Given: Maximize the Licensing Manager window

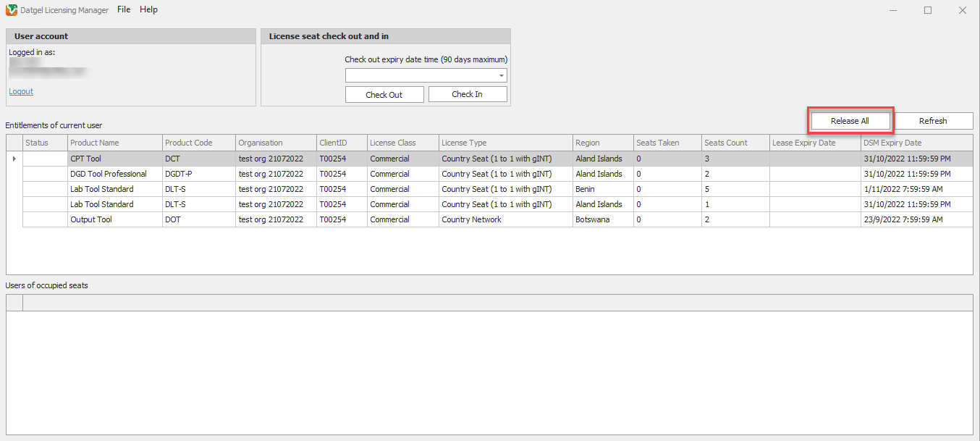Looking at the screenshot, I should pos(928,10).
